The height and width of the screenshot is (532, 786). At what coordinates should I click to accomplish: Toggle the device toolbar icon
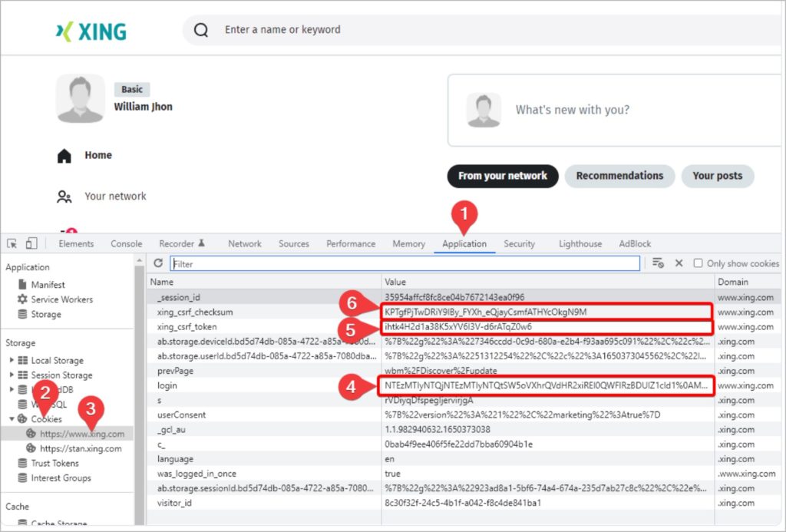[x=31, y=243]
